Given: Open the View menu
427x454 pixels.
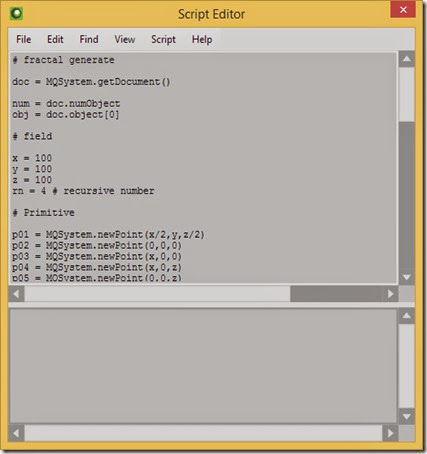Looking at the screenshot, I should click(x=125, y=39).
